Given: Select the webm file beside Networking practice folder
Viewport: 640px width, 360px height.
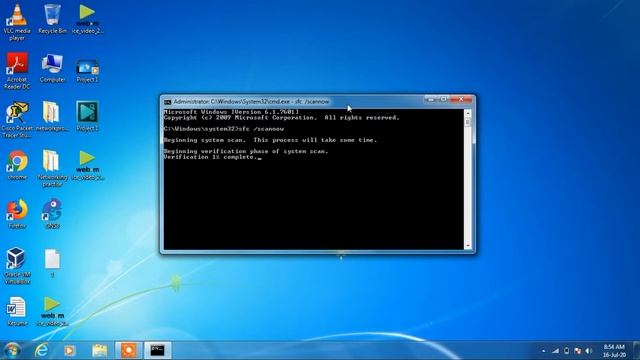Looking at the screenshot, I should click(x=87, y=165).
